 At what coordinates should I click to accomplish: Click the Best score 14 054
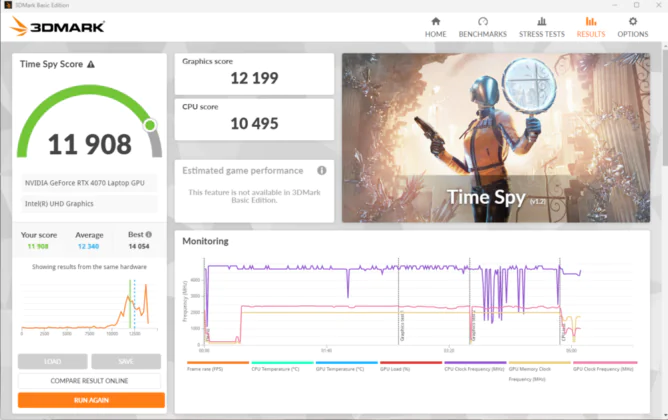[139, 246]
